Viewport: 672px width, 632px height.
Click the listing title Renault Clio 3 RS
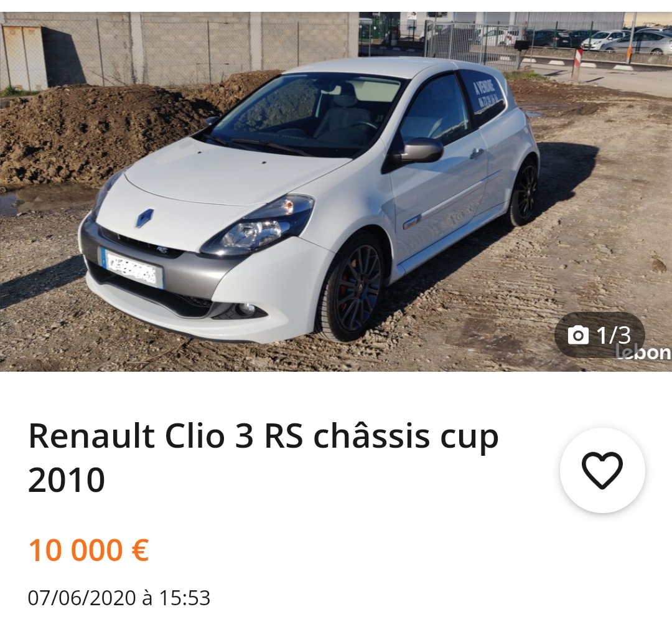264,436
